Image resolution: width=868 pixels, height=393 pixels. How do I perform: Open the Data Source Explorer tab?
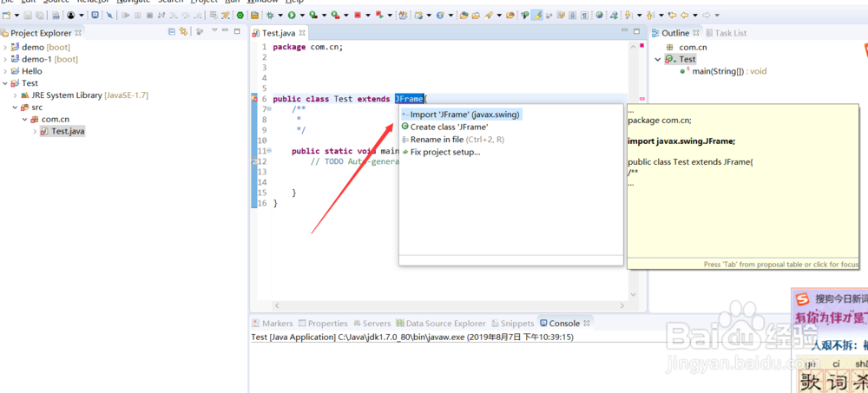pyautogui.click(x=441, y=324)
